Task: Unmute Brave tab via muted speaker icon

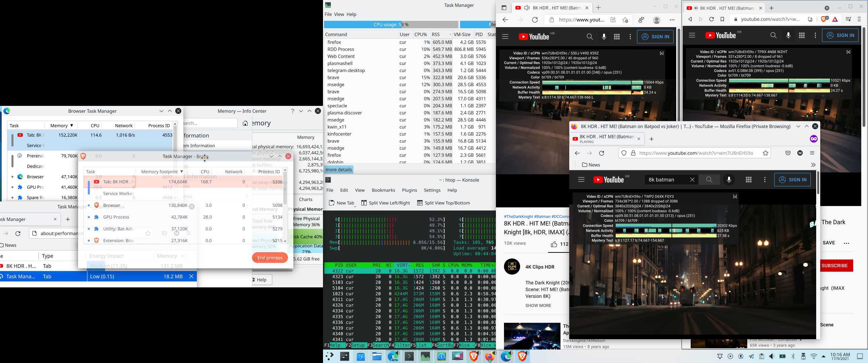Action: click(x=697, y=8)
